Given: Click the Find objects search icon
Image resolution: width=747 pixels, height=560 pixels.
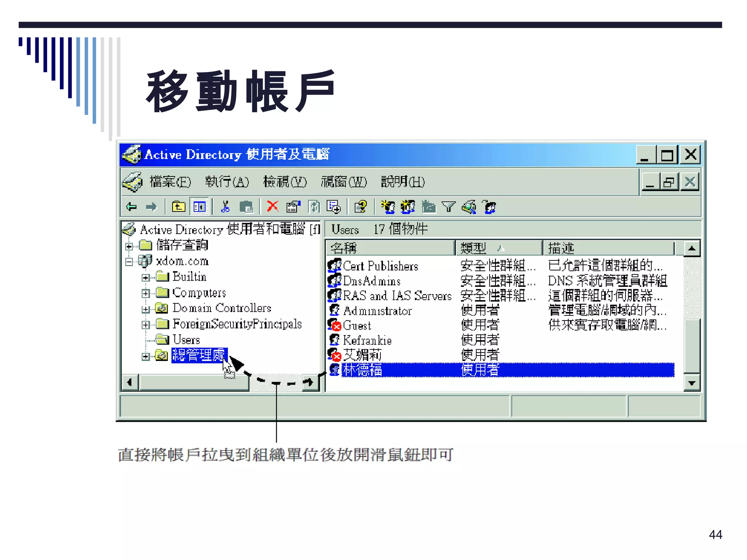Looking at the screenshot, I should pyautogui.click(x=469, y=207).
